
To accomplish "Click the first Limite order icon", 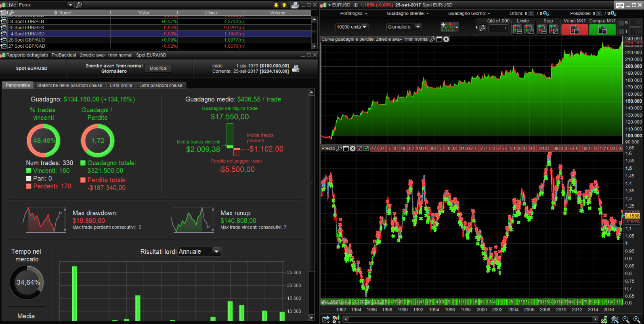I will [x=517, y=29].
